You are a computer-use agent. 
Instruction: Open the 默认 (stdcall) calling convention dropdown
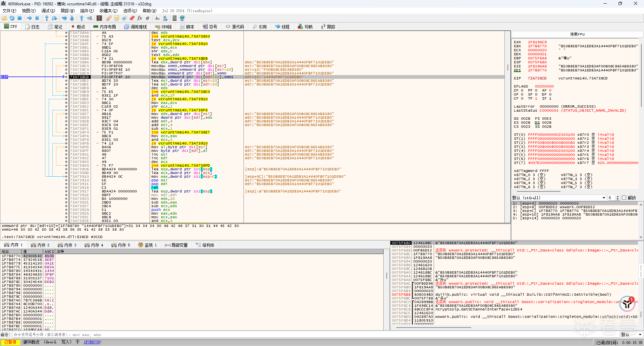(604, 198)
